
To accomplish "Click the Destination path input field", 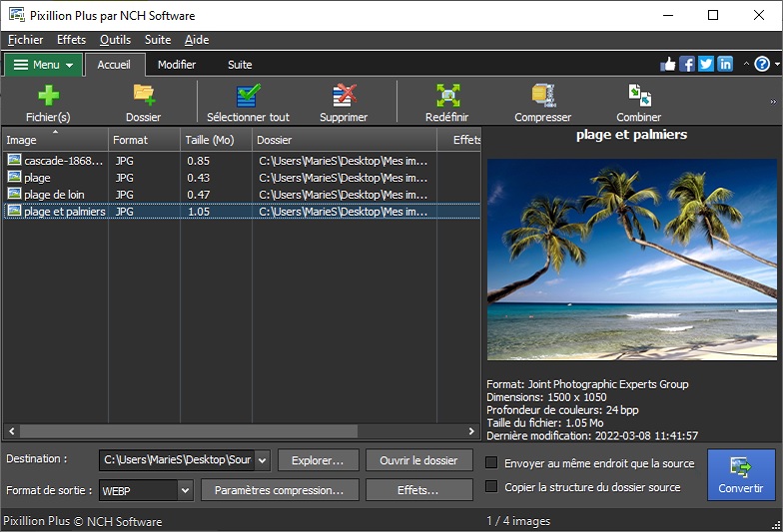I will (x=178, y=460).
